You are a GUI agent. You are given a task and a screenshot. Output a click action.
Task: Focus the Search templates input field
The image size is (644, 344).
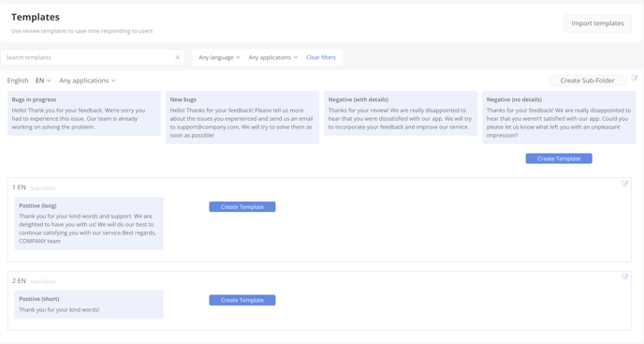click(88, 57)
